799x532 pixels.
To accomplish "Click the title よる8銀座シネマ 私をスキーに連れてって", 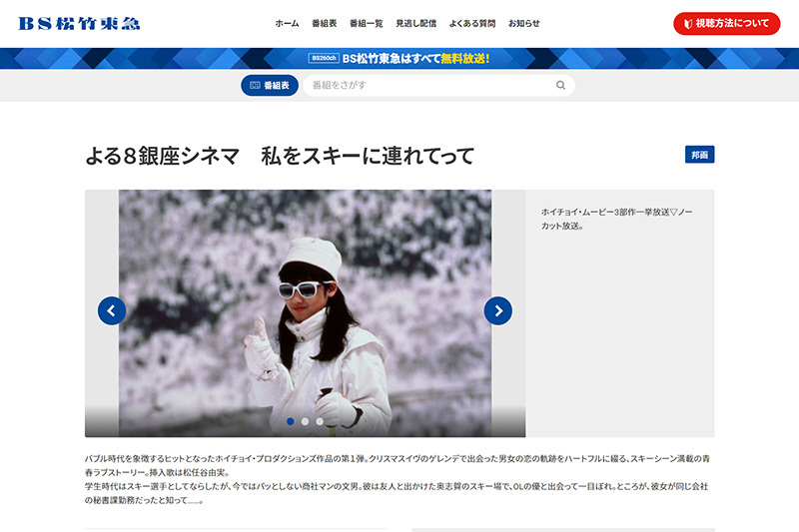I will (280, 156).
